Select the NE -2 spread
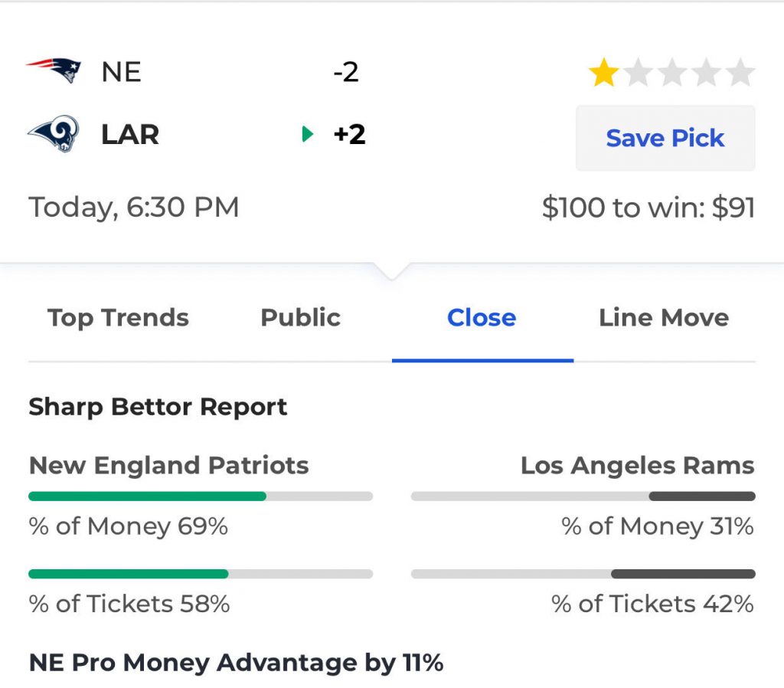Viewport: 784px width, 688px height. [346, 72]
